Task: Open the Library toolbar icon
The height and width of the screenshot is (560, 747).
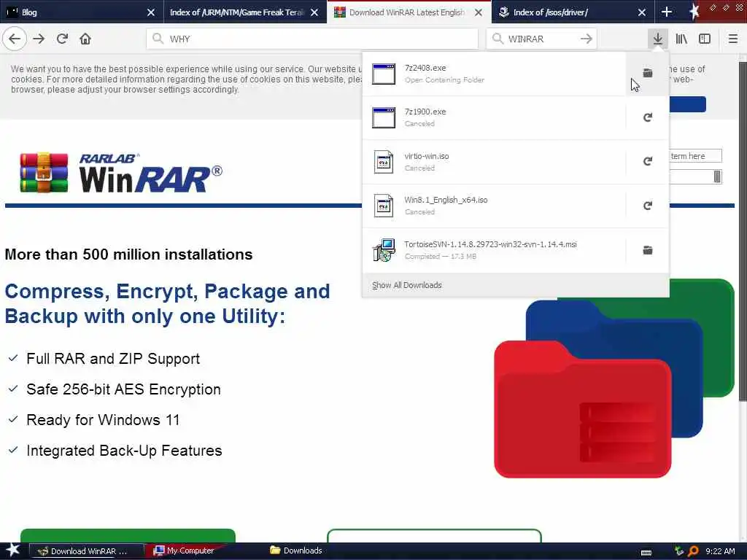Action: coord(681,39)
